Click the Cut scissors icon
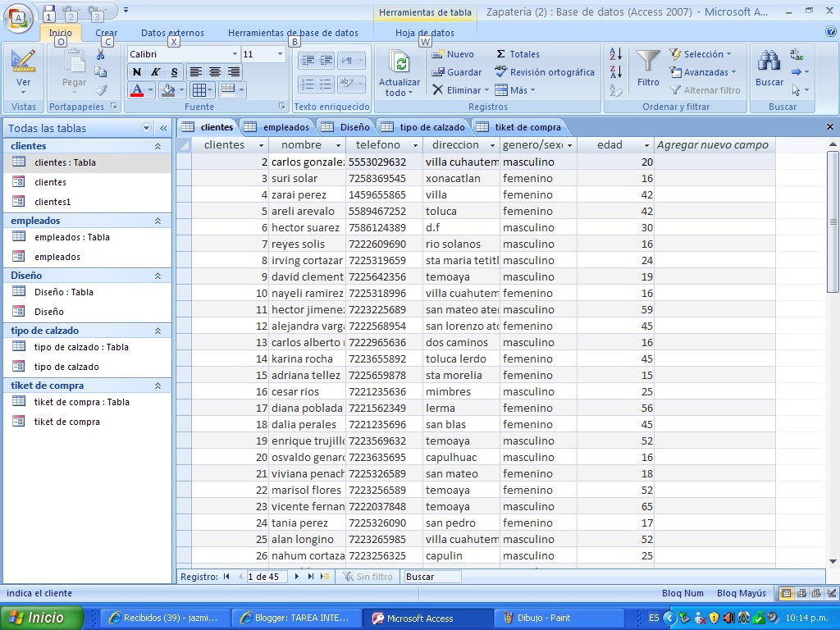Screen dimensions: 840x630 pos(101,54)
